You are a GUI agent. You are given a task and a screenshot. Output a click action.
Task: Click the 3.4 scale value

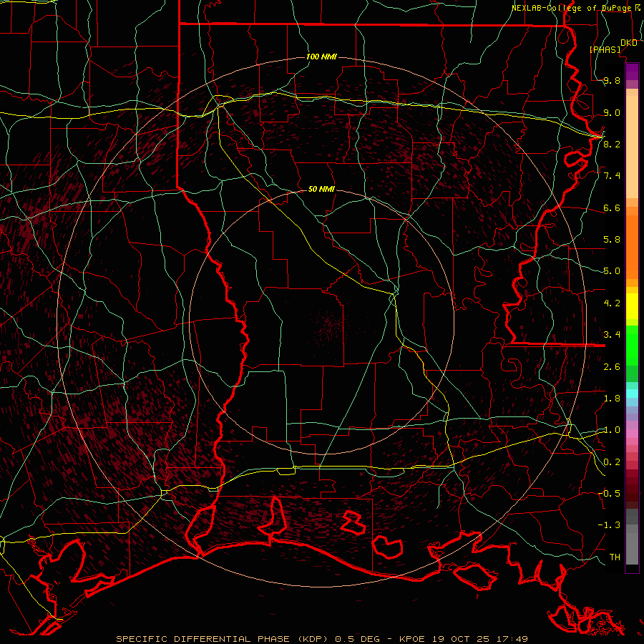click(612, 335)
